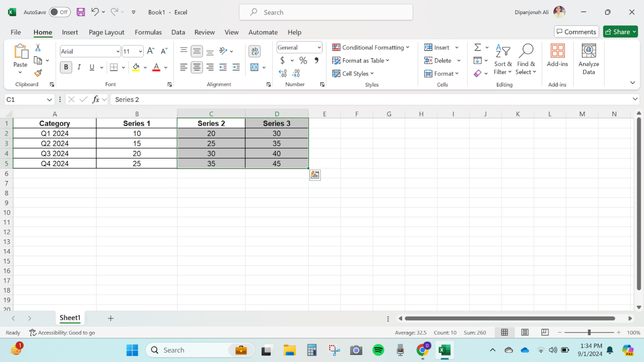Viewport: 644px width, 362px height.
Task: Toggle the AutoSave switch on
Action: click(59, 12)
